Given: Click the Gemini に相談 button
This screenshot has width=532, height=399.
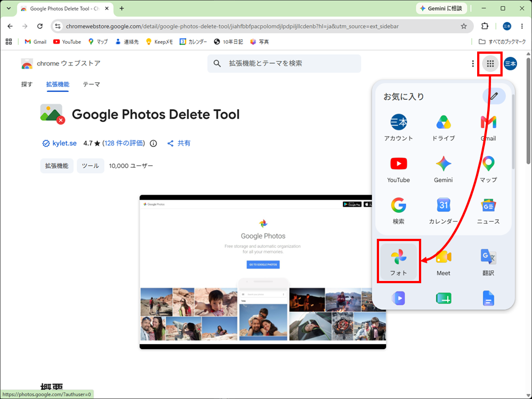Looking at the screenshot, I should (x=442, y=8).
